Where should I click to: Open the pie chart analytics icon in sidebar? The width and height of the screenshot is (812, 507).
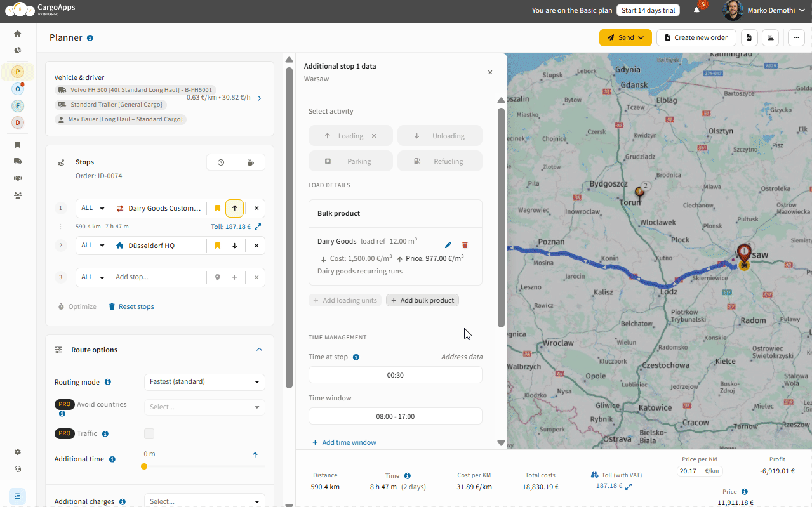click(x=18, y=50)
